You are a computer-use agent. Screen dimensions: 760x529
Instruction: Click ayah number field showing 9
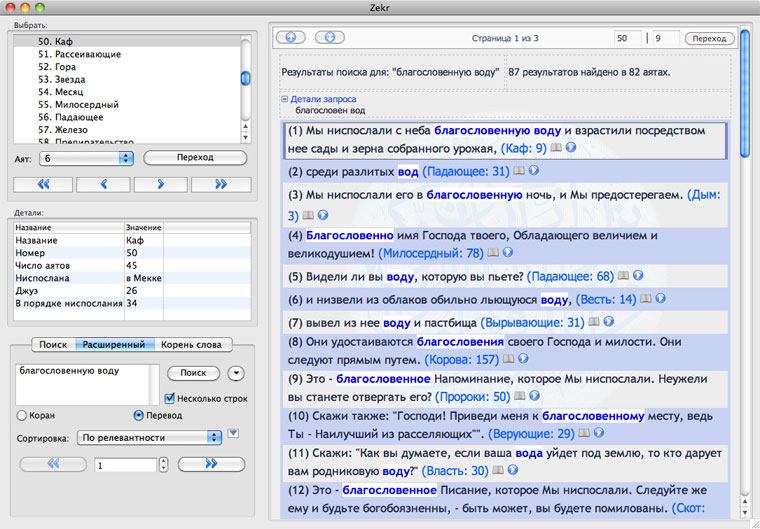coord(665,38)
